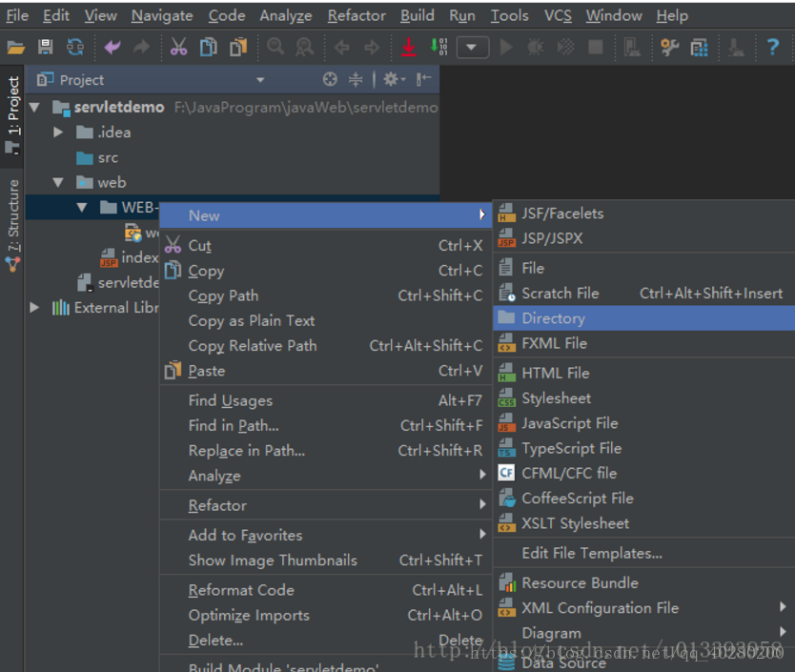
Task: Click the Forward navigation arrow icon
Action: [372, 48]
